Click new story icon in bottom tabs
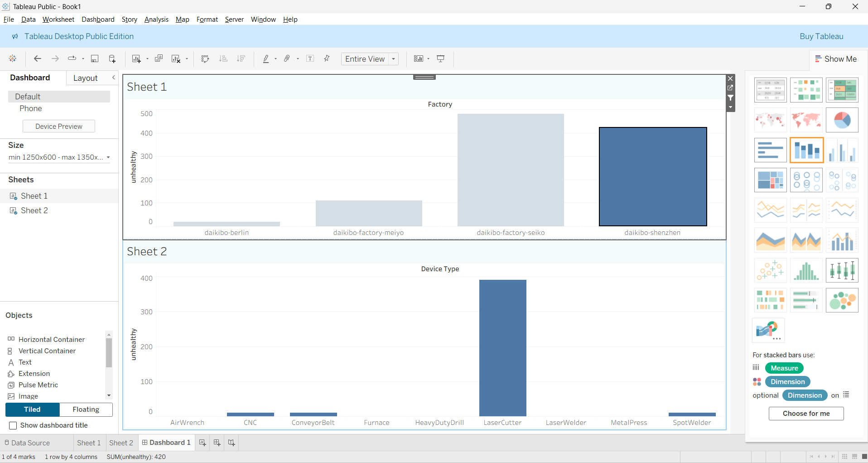The height and width of the screenshot is (463, 868). (x=231, y=443)
